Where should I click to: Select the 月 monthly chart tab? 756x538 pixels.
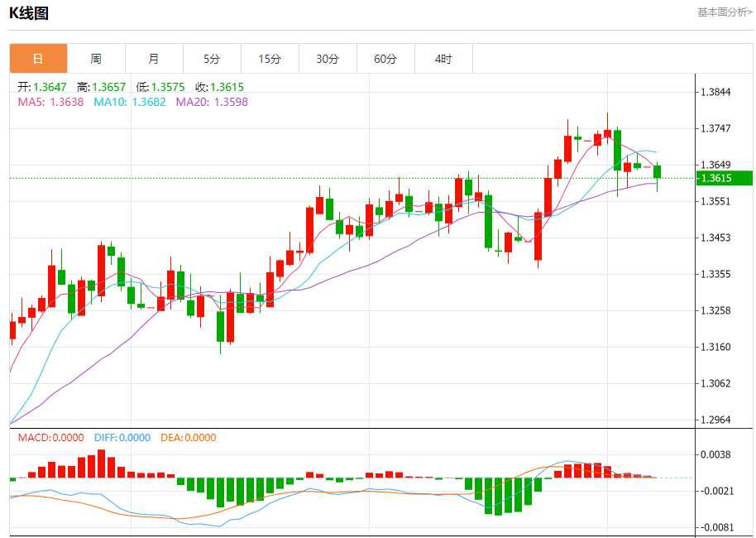pyautogui.click(x=155, y=59)
